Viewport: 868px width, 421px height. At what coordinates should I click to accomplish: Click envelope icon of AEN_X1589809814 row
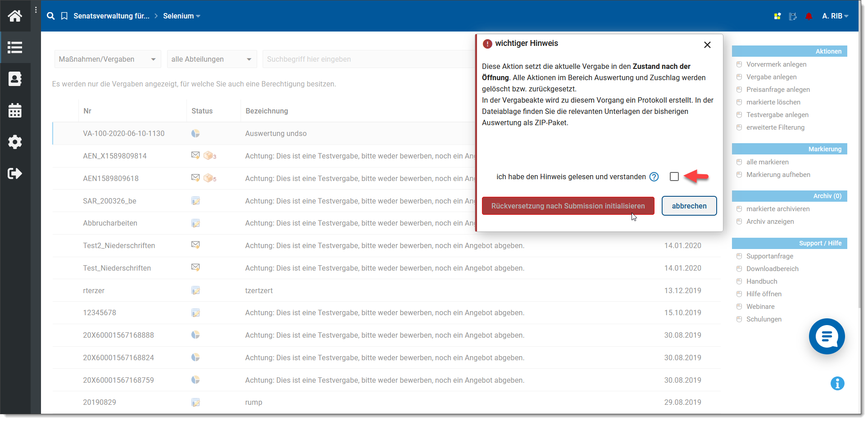(195, 155)
